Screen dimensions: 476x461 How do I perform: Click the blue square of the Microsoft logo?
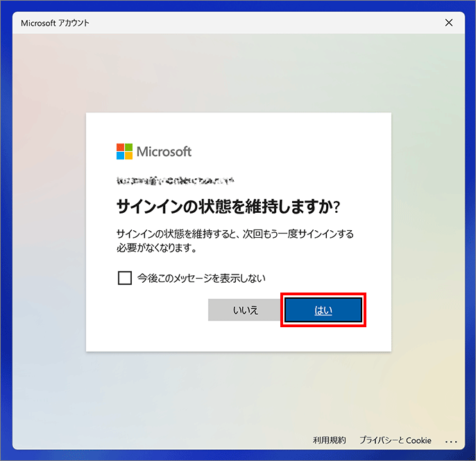120,155
